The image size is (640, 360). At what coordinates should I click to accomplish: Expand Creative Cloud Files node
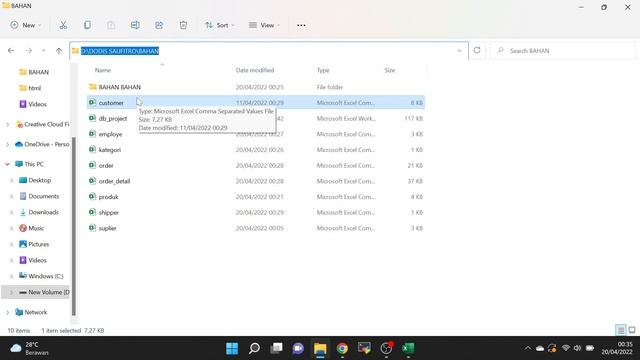click(x=7, y=124)
